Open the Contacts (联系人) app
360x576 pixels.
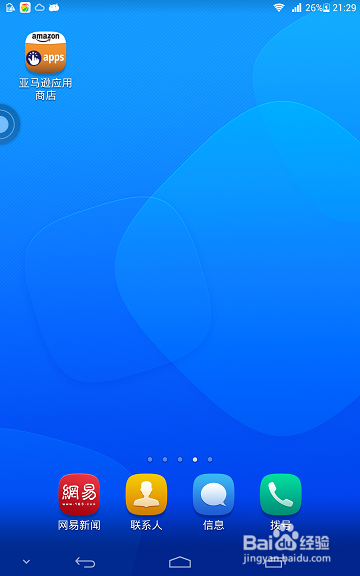point(146,494)
